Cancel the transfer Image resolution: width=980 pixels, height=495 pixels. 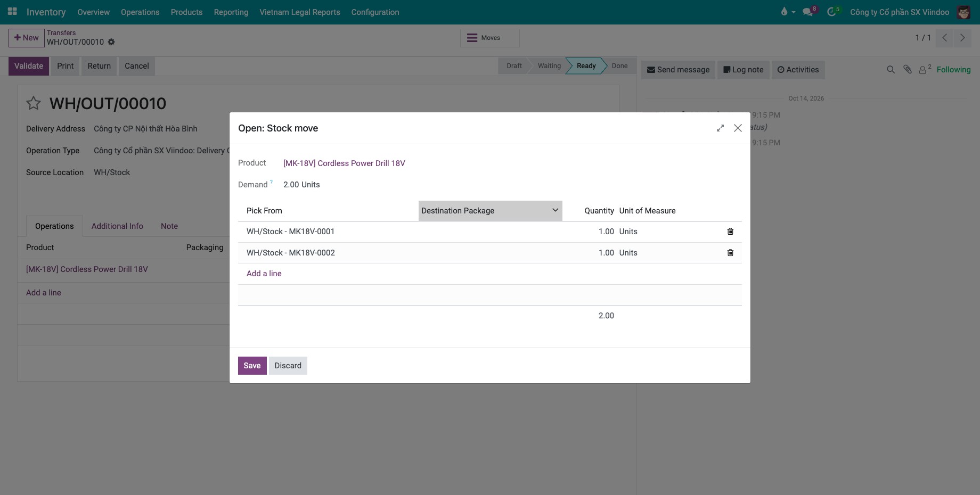[137, 66]
